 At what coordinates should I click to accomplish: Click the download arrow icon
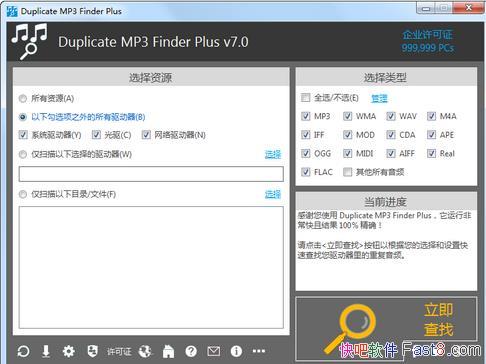coord(46,351)
